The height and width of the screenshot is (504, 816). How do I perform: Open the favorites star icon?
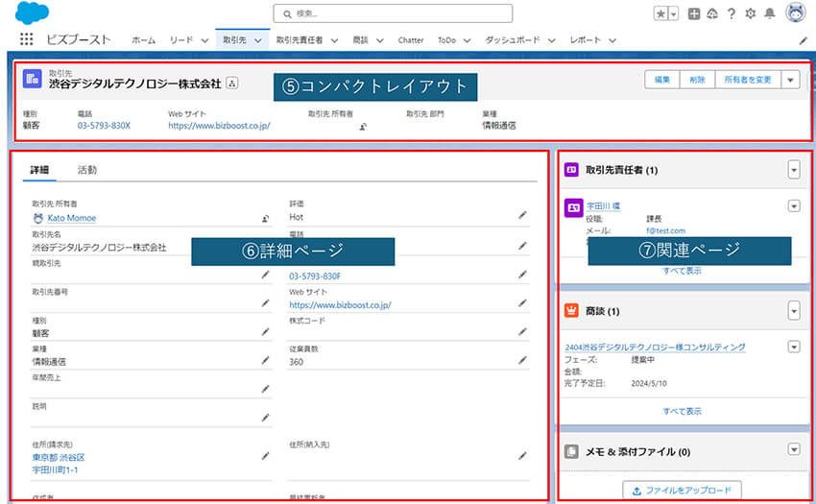click(x=660, y=14)
